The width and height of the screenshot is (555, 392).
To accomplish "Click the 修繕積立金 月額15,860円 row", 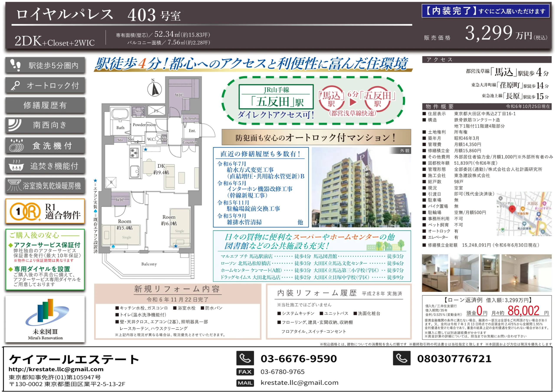I will tap(452, 150).
